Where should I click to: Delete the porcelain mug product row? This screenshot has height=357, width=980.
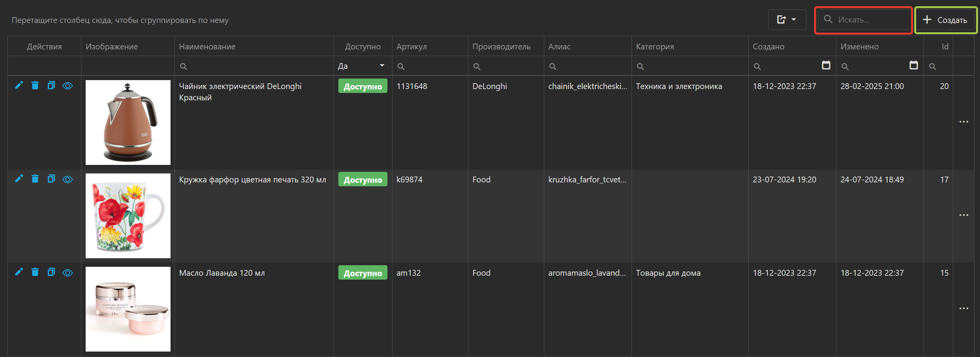pyautogui.click(x=35, y=178)
